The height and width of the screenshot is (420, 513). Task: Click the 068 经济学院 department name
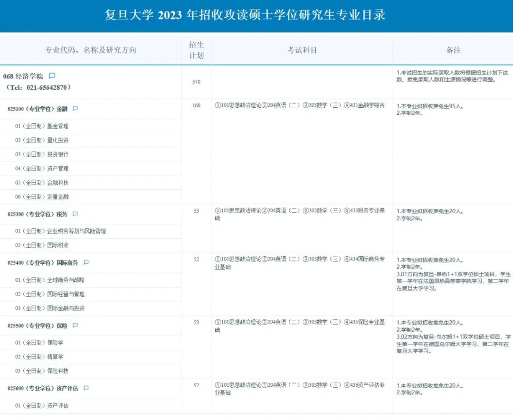coord(23,76)
